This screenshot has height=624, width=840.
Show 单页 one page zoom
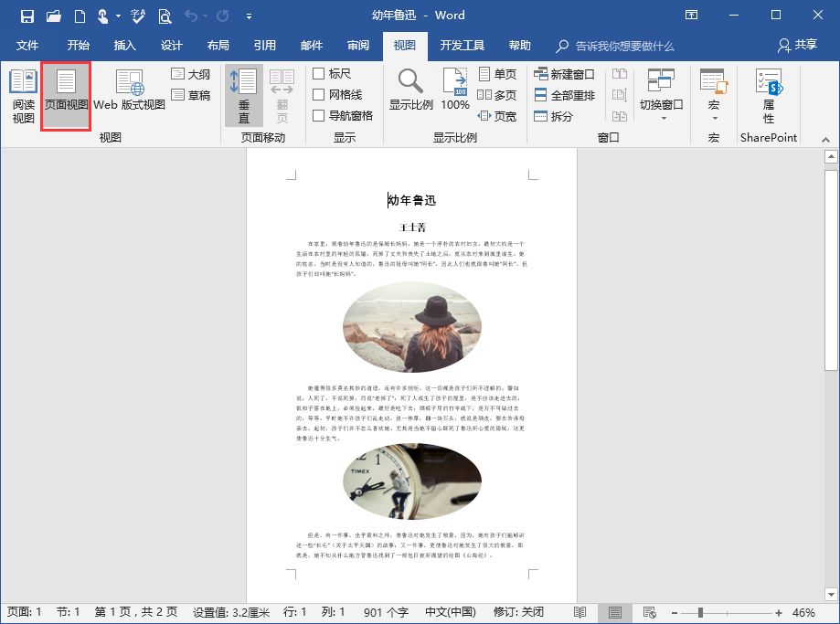click(496, 73)
